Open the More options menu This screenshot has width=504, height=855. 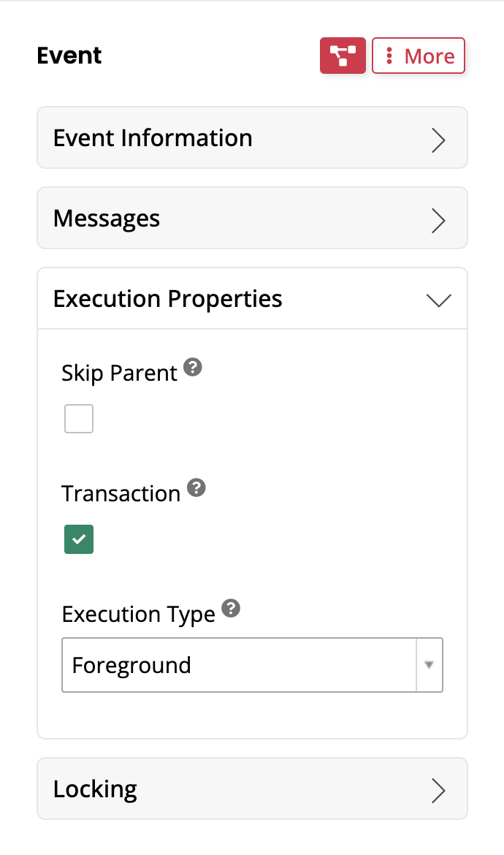(x=418, y=56)
